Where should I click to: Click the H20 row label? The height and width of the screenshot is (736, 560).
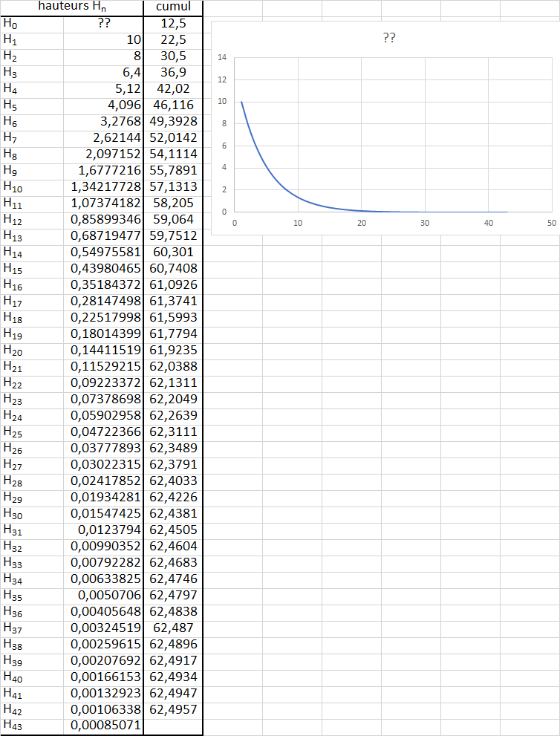point(31,349)
